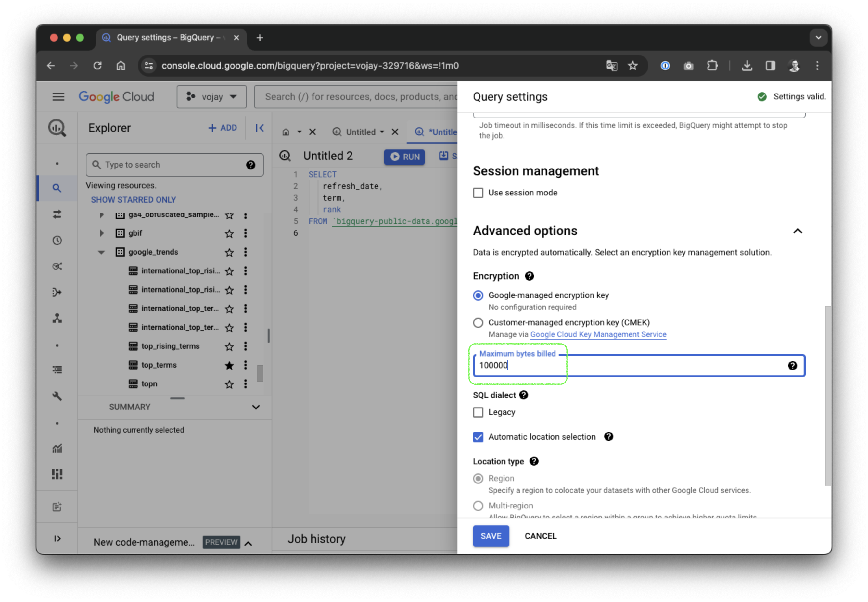Open Scheduled queries via clock icon
868x602 pixels.
(57, 240)
